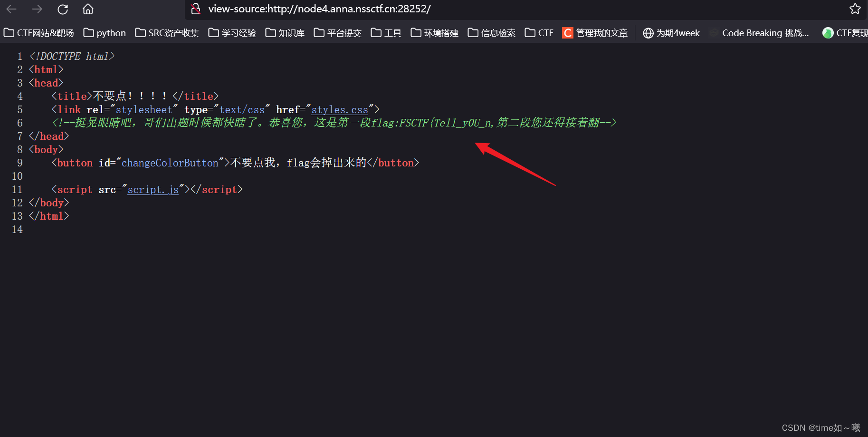
Task: Open the CTF复现 bookmark
Action: [845, 33]
